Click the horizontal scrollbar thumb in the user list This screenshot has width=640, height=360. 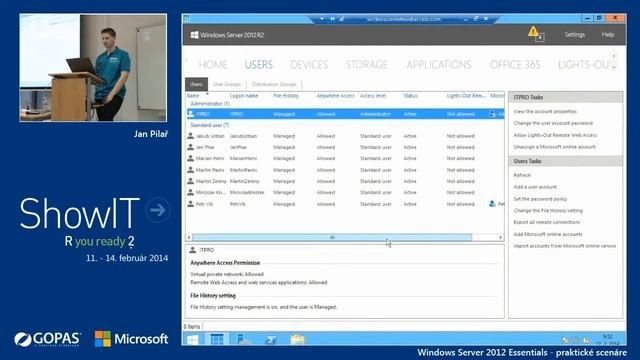pos(332,237)
